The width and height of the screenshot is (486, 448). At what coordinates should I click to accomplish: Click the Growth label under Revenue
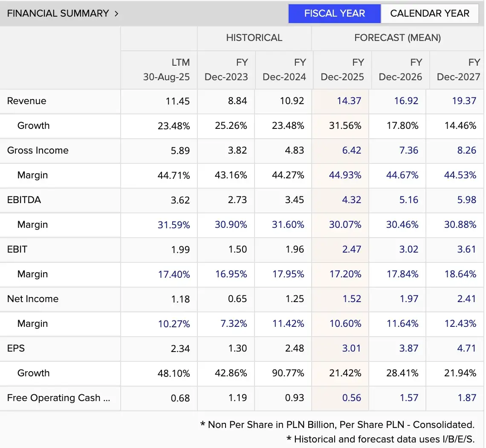click(x=34, y=125)
